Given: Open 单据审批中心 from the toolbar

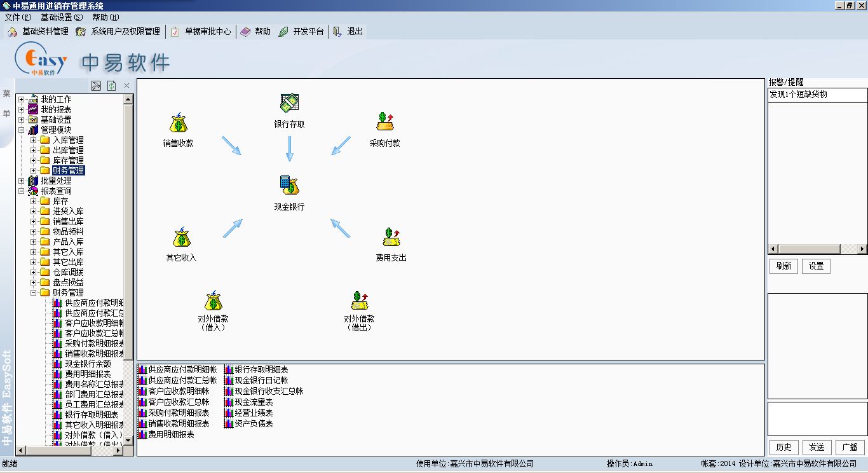Looking at the screenshot, I should (201, 31).
